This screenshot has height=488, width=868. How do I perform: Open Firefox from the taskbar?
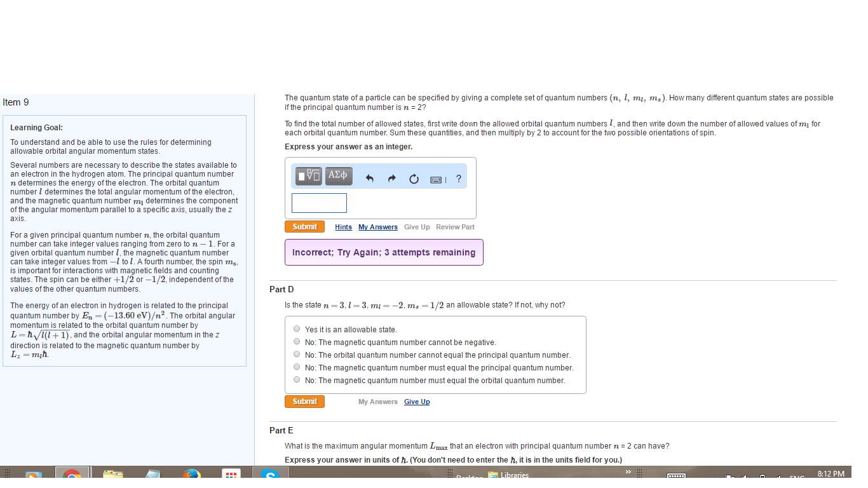(191, 475)
